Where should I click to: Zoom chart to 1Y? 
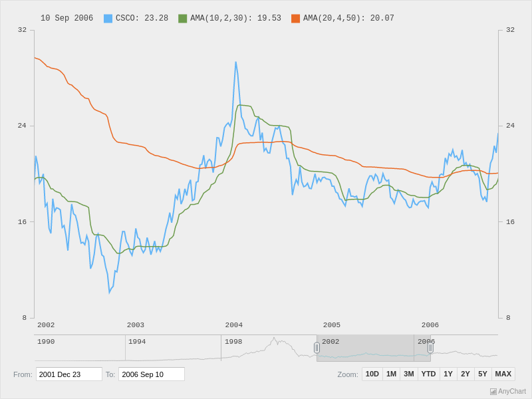(x=448, y=374)
